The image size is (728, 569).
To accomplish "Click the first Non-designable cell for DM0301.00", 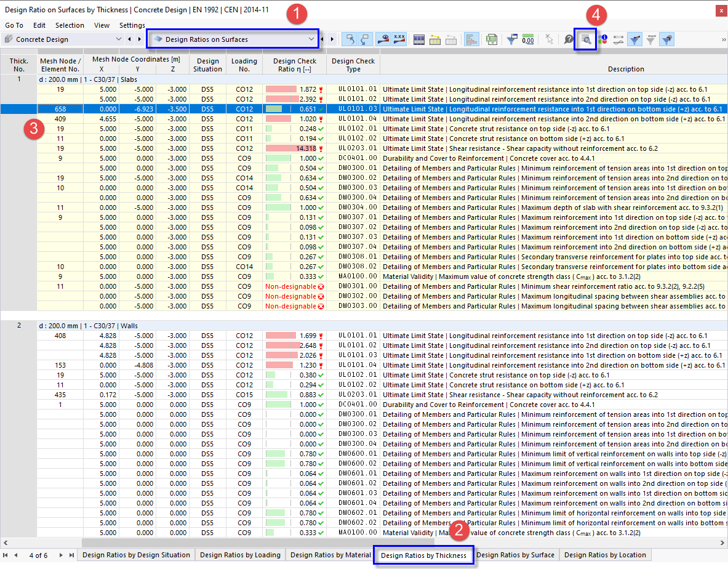I will click(294, 286).
